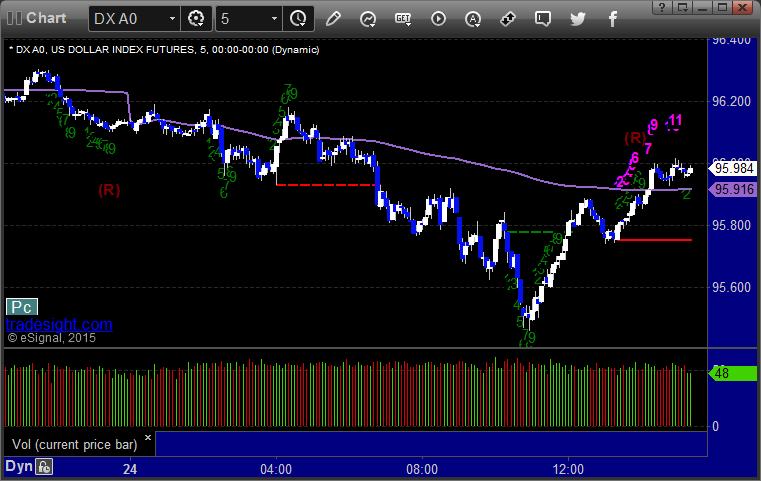The image size is (761, 481).
Task: Select the Vol (current price bar) tab
Action: tap(75, 444)
